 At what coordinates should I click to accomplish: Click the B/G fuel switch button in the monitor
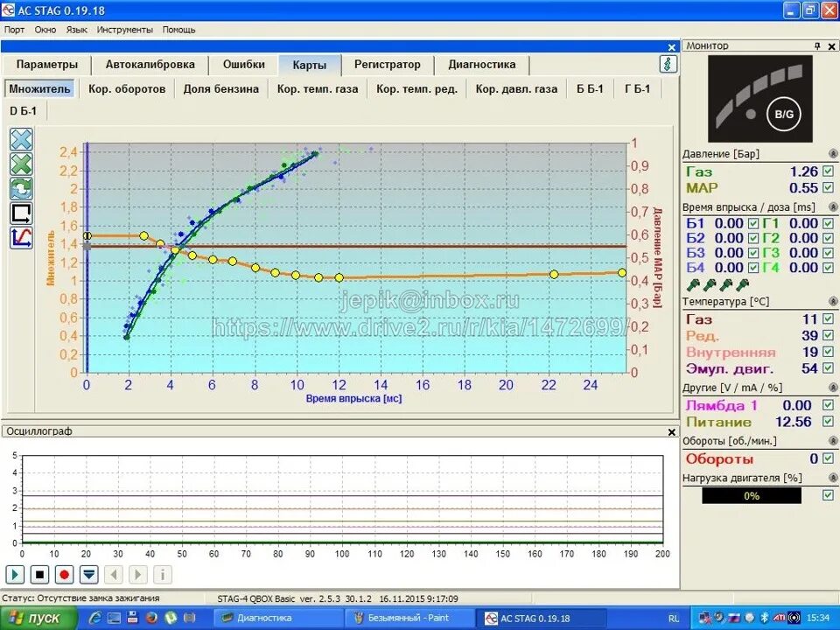[784, 114]
